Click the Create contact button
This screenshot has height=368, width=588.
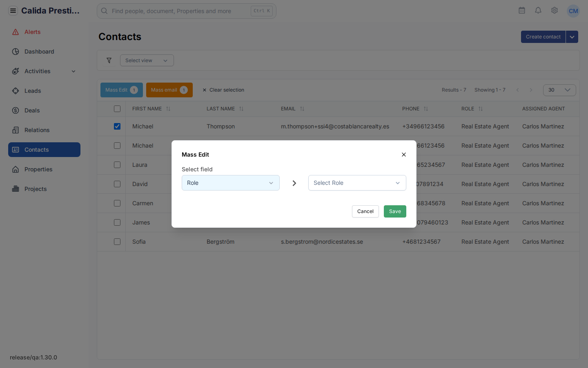pyautogui.click(x=543, y=37)
